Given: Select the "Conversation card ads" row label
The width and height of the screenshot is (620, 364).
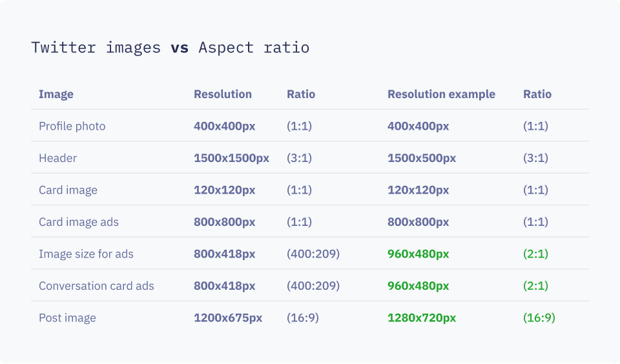Looking at the screenshot, I should (x=96, y=286).
